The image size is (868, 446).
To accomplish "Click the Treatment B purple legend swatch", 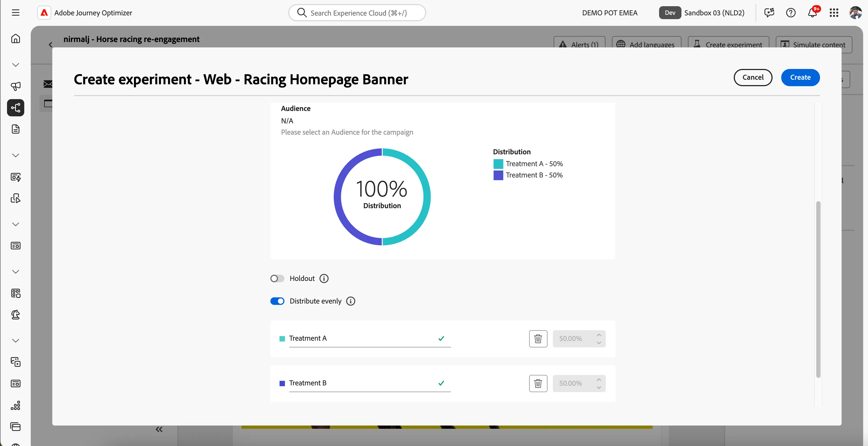I will (x=498, y=175).
